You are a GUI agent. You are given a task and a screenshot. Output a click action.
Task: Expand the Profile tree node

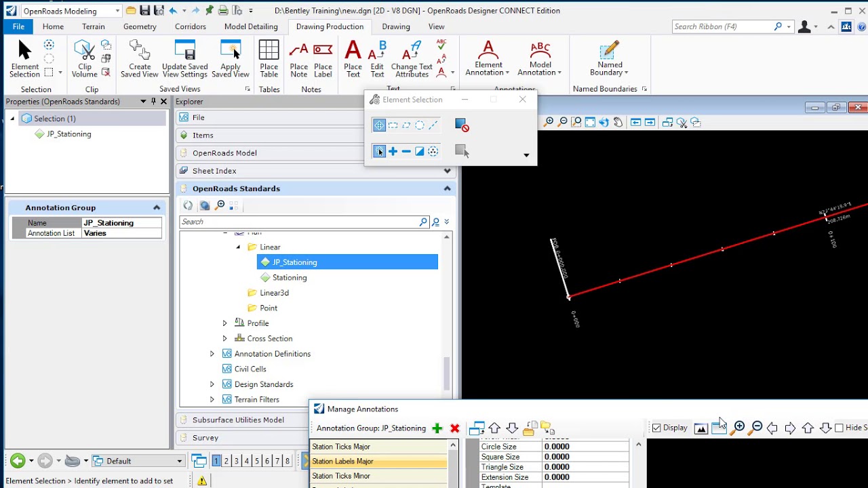[224, 323]
